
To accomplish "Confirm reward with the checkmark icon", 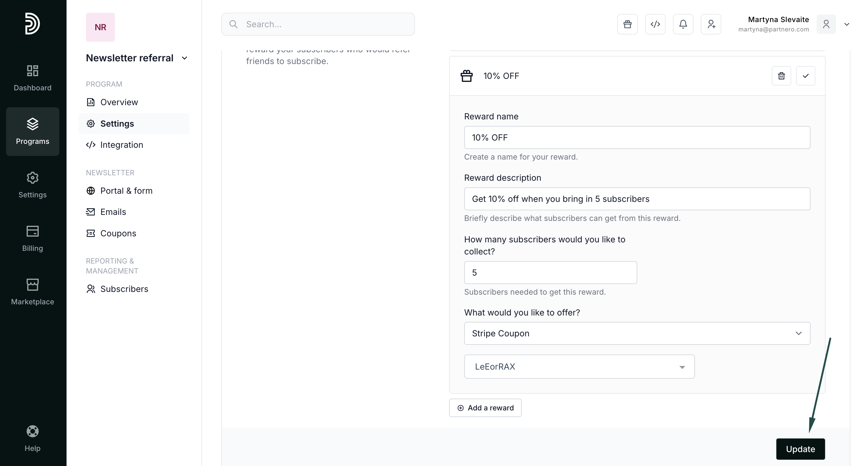I will point(805,76).
